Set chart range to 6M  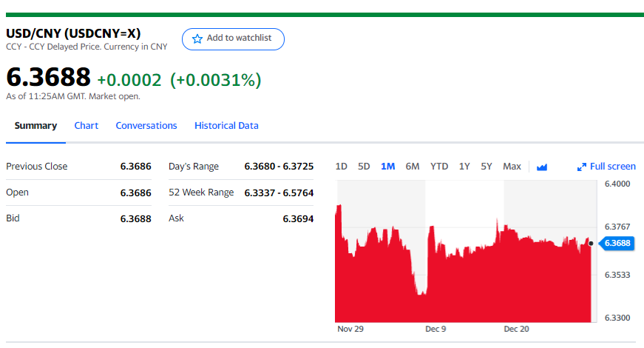pos(413,167)
